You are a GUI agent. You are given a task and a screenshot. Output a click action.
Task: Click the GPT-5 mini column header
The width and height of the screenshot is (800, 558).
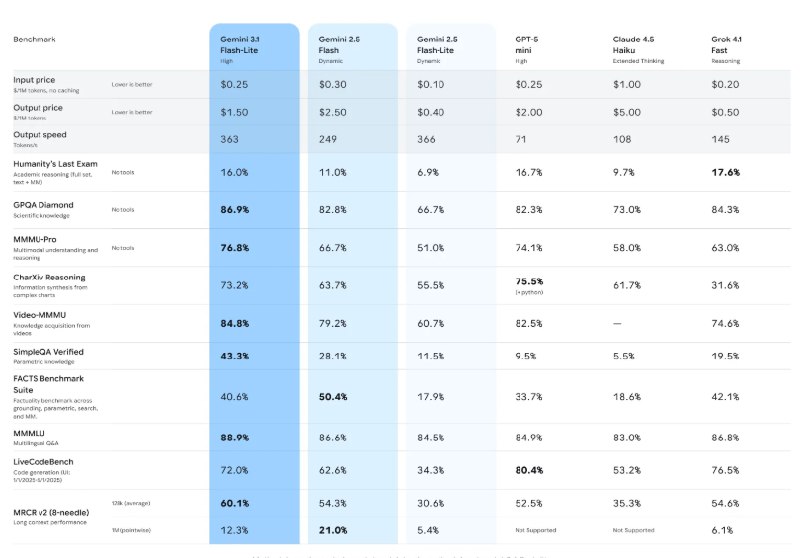pyautogui.click(x=529, y=44)
